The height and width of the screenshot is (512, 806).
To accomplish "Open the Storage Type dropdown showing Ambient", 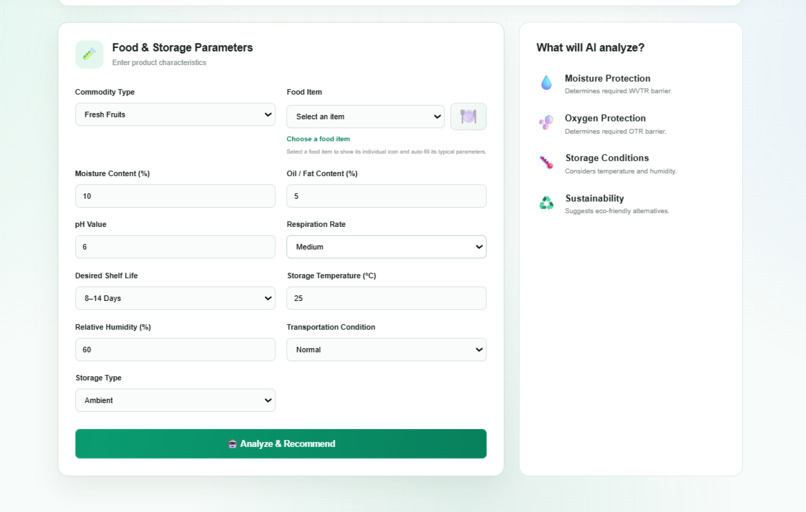I will pyautogui.click(x=175, y=400).
